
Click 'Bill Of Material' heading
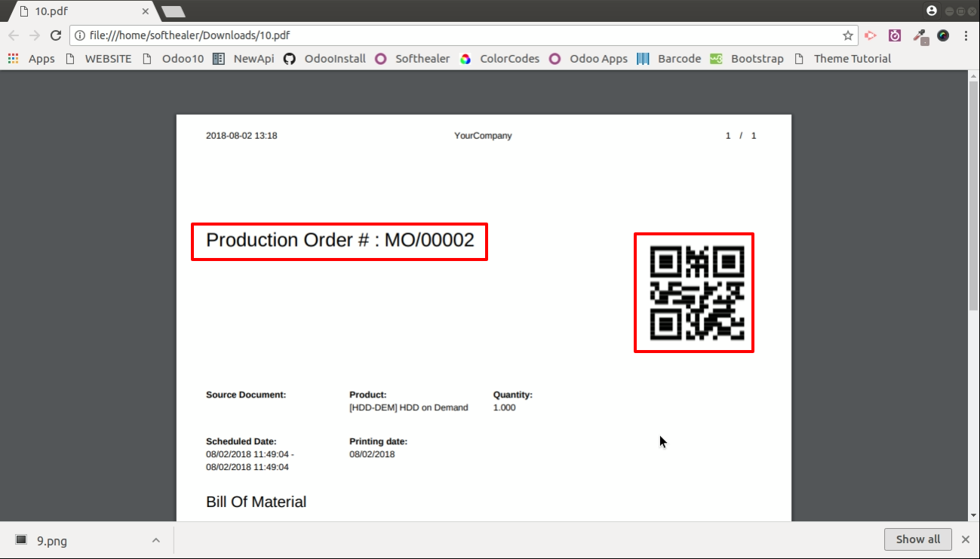coord(257,502)
